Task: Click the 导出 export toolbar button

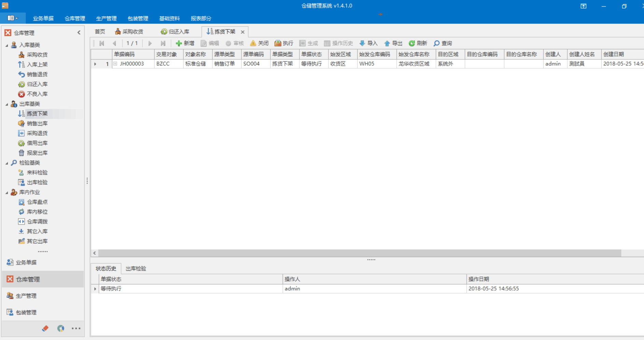Action: 393,43
